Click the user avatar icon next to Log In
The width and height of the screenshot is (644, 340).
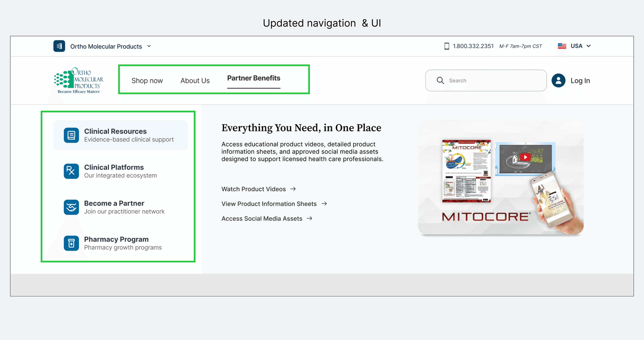pos(558,81)
